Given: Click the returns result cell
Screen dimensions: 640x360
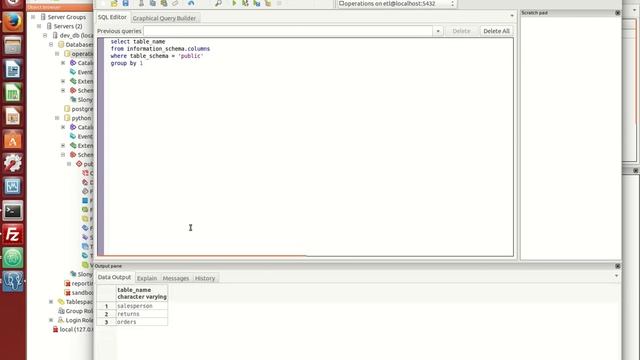Looking at the screenshot, I should click(142, 314).
